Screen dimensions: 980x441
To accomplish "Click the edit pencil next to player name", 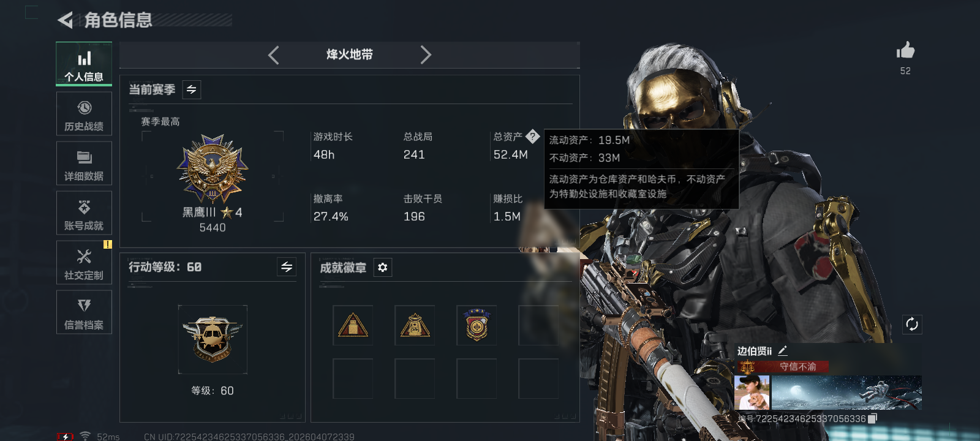I will (x=783, y=350).
